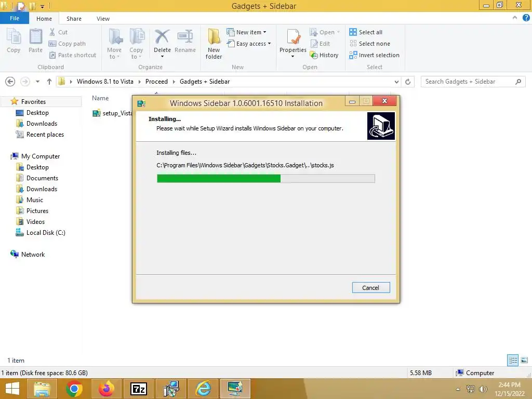Expand the address bar history dropdown

tap(396, 82)
